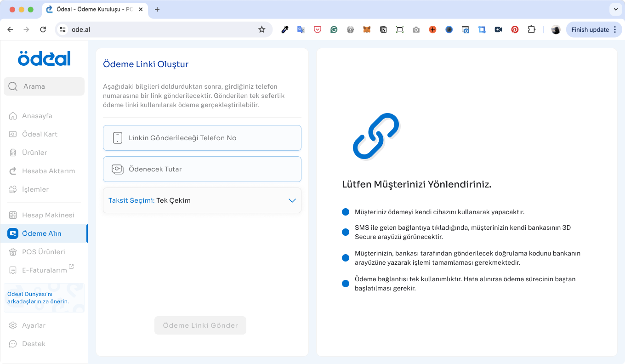
Task: Open the video camera recorder extension
Action: [499, 29]
